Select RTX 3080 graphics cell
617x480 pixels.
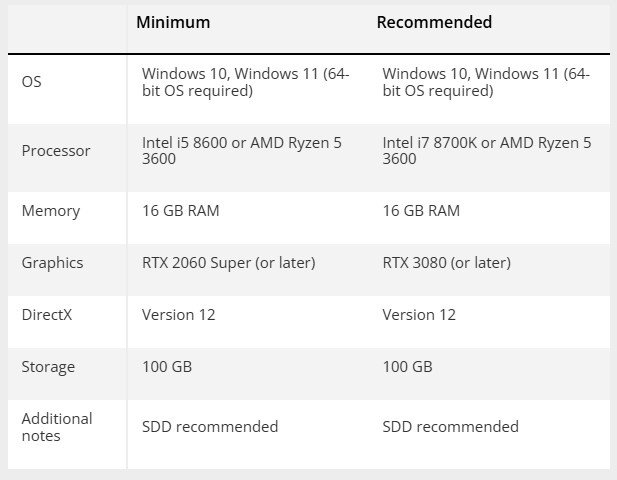[x=447, y=263]
